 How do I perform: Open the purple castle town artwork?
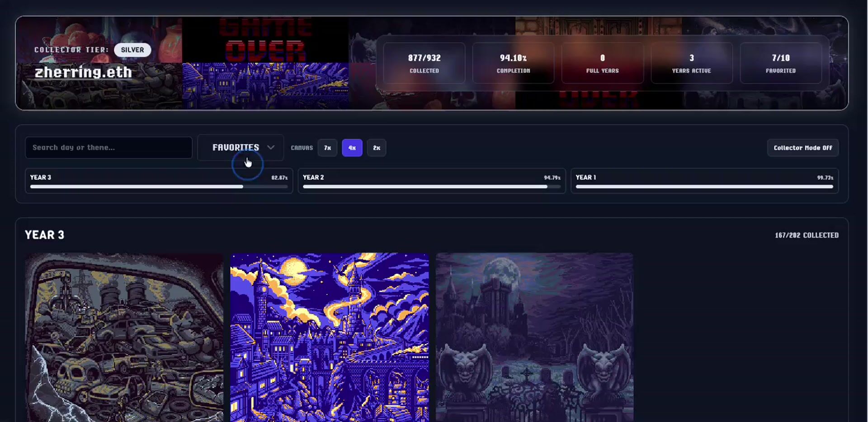click(330, 337)
